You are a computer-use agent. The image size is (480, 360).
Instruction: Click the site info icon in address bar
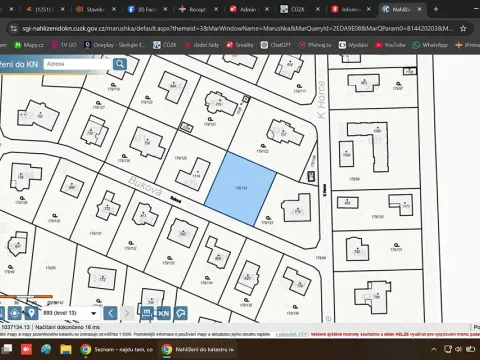click(x=14, y=29)
